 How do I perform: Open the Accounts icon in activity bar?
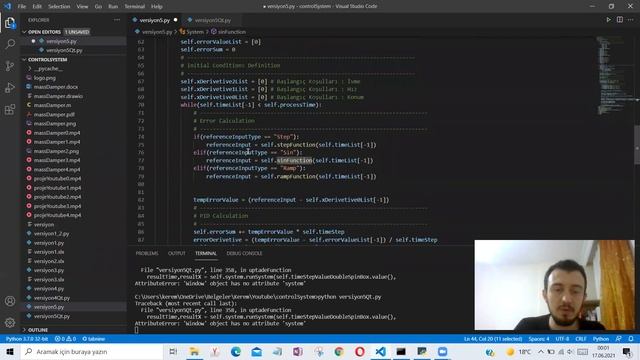pyautogui.click(x=10, y=301)
